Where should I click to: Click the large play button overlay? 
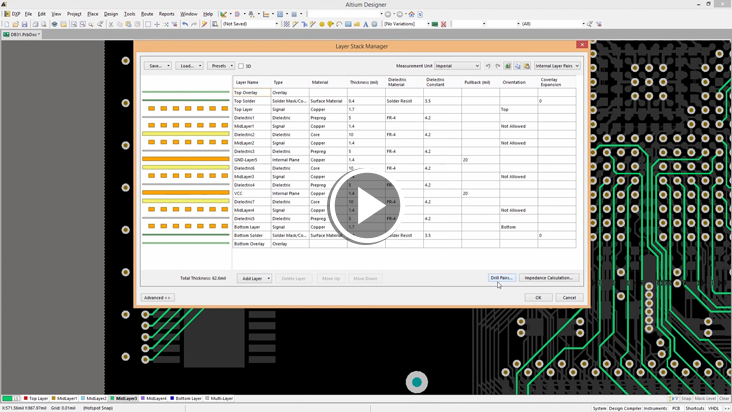point(366,207)
